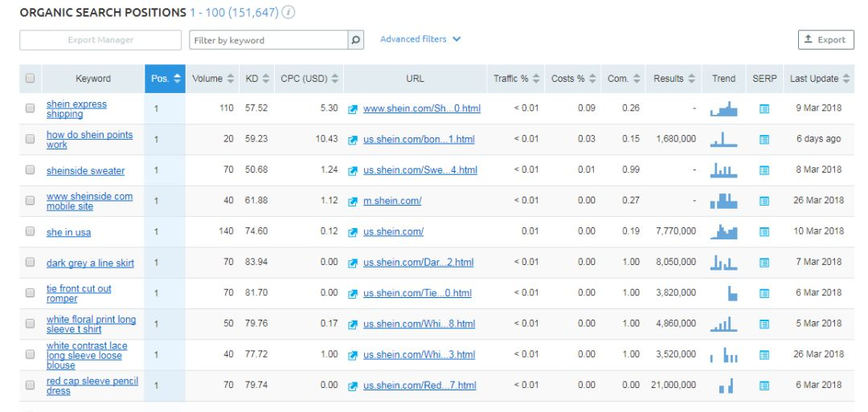Open keyword link how do shein points work

[x=90, y=140]
